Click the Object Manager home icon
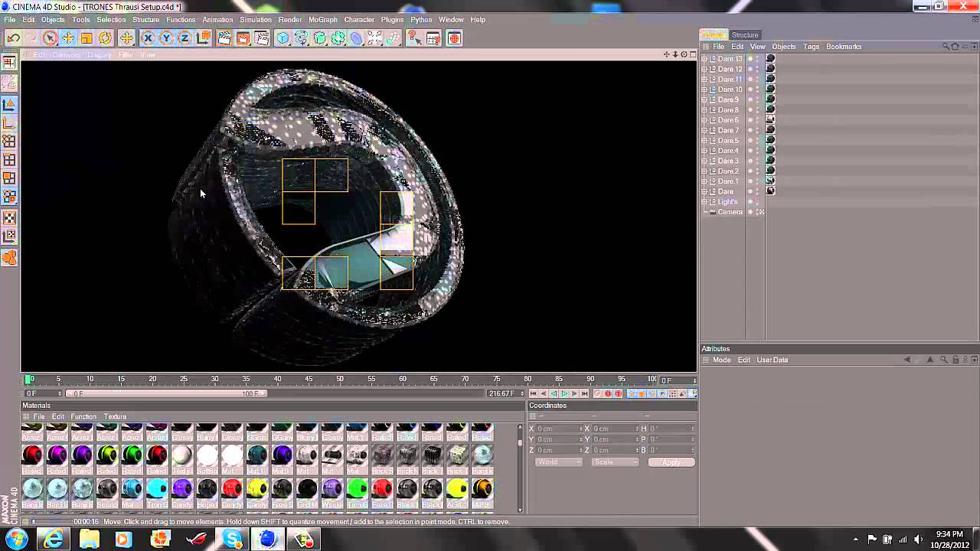Viewport: 980px width, 551px height. [x=955, y=47]
